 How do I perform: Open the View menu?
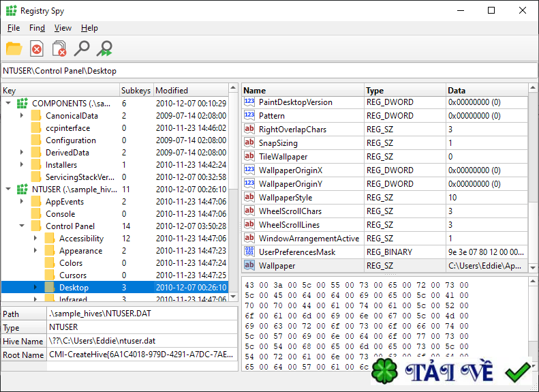click(x=63, y=28)
